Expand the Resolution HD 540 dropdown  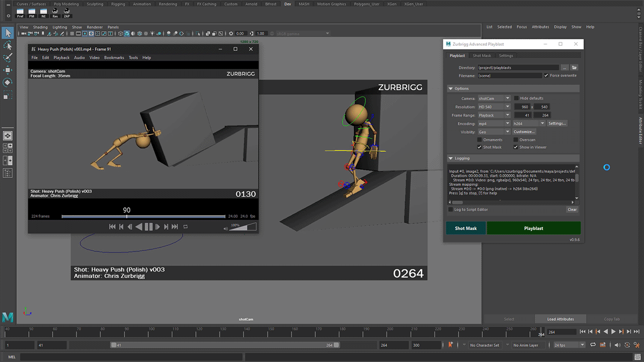[x=494, y=107]
